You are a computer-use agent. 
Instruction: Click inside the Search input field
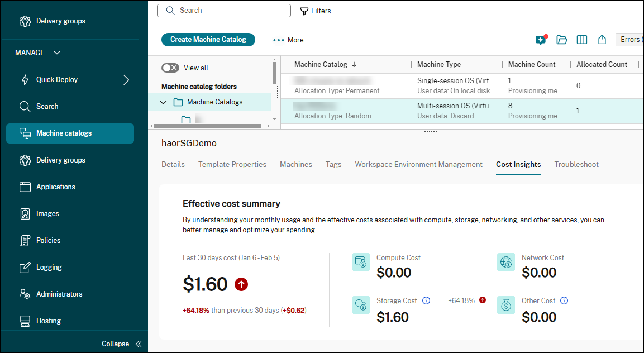tap(223, 10)
